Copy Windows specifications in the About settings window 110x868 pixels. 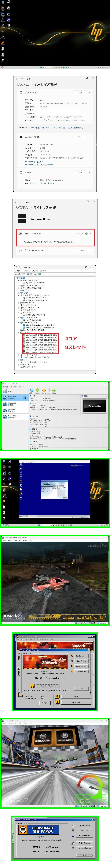(80, 137)
